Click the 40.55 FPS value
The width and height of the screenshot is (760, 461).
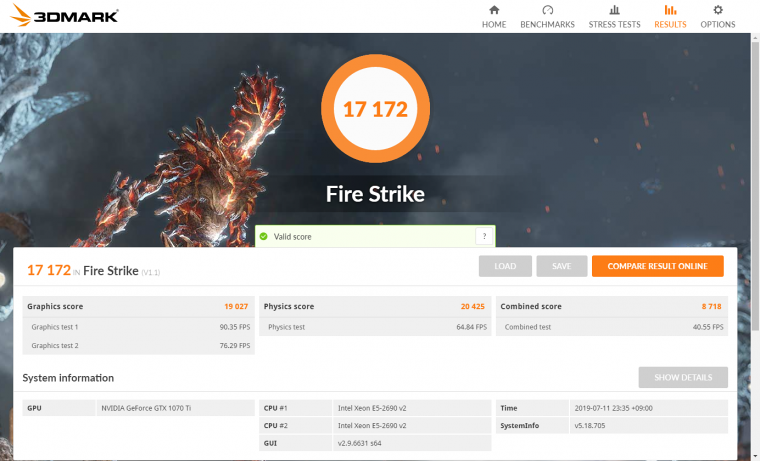coord(708,327)
